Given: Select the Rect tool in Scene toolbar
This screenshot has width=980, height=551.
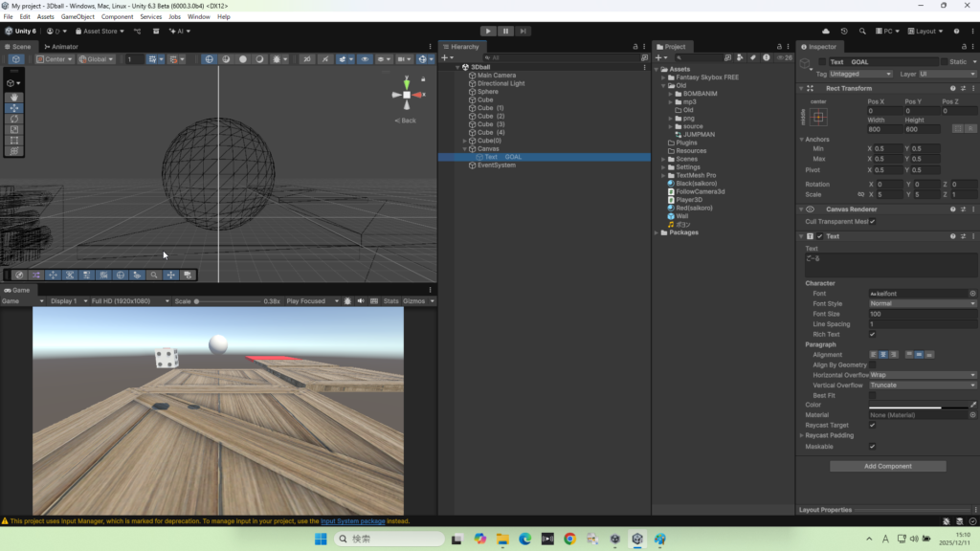Looking at the screenshot, I should (x=14, y=140).
